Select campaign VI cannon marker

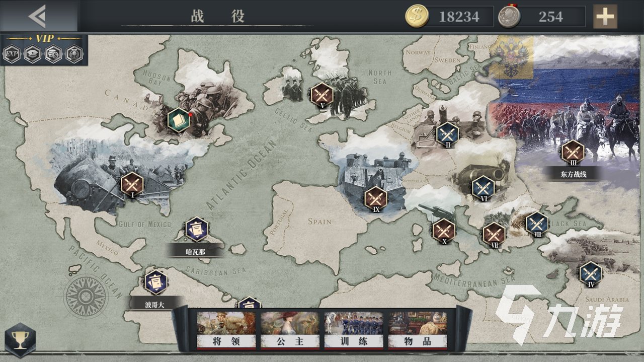click(483, 188)
